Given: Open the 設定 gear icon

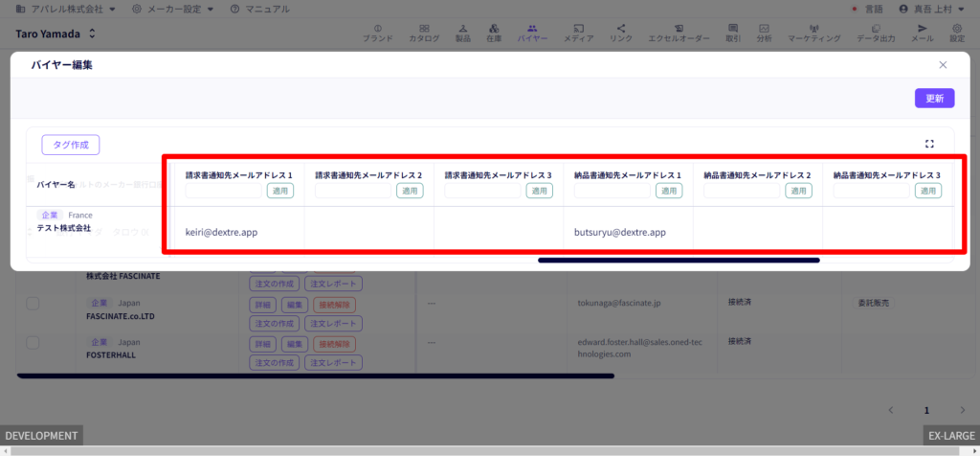Looking at the screenshot, I should click(957, 28).
